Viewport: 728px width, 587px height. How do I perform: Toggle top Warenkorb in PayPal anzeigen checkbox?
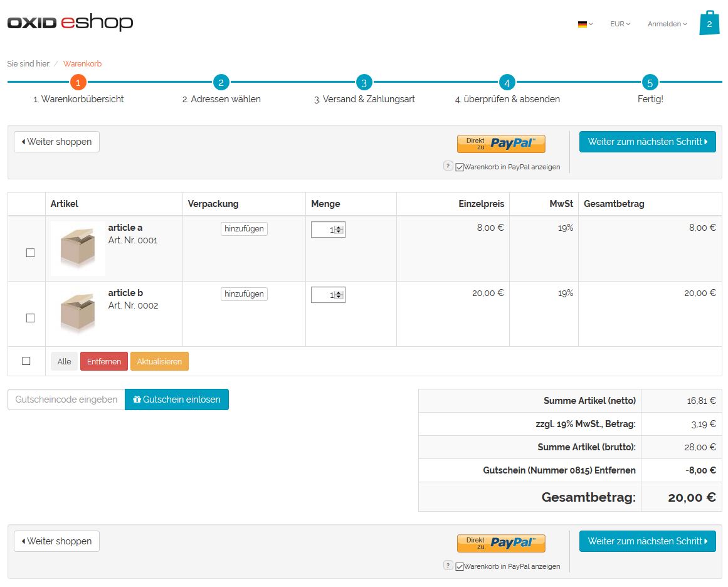[460, 167]
